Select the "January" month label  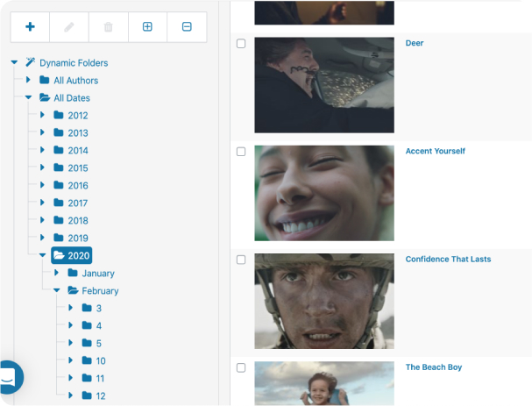98,274
